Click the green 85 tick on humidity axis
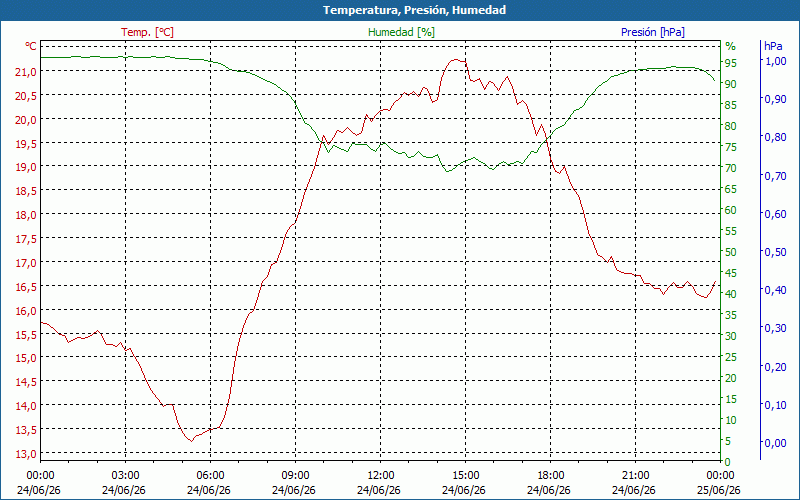 [x=731, y=105]
